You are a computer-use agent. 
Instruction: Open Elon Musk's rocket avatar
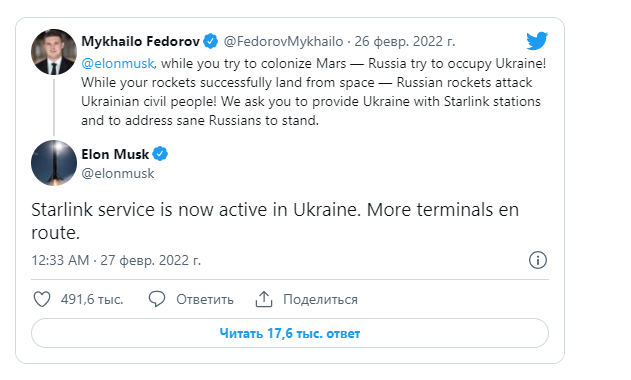tap(54, 163)
